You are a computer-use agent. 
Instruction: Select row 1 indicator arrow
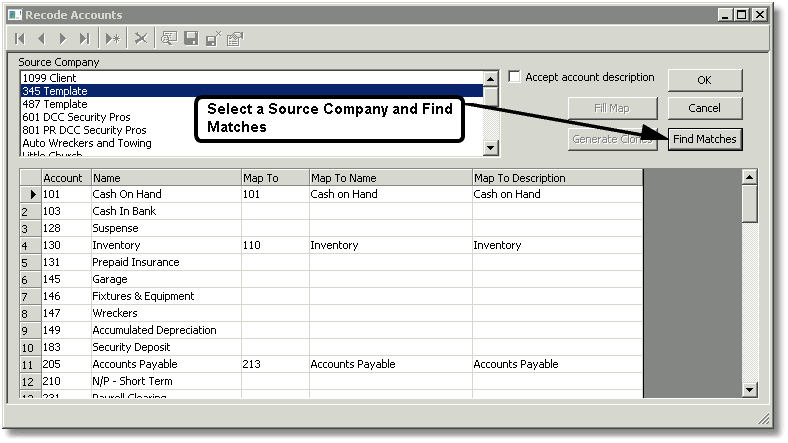click(31, 194)
